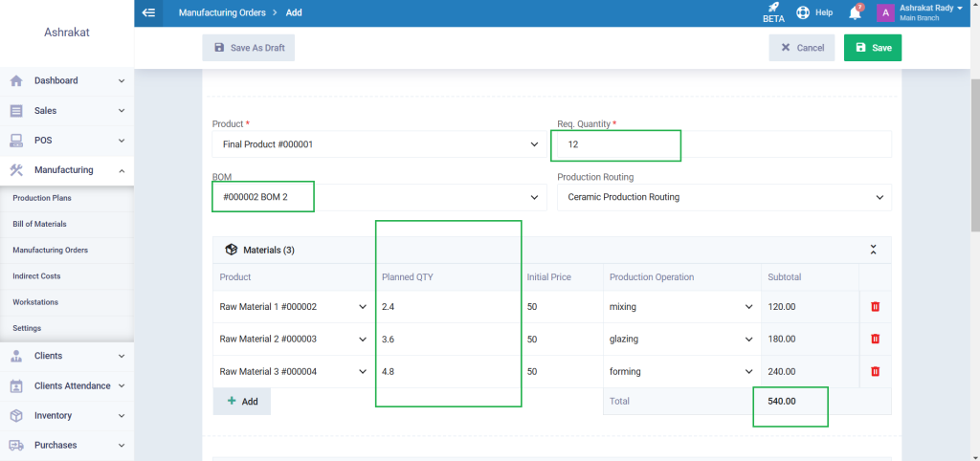The height and width of the screenshot is (461, 980).
Task: Click Save As Draft
Action: click(x=248, y=48)
